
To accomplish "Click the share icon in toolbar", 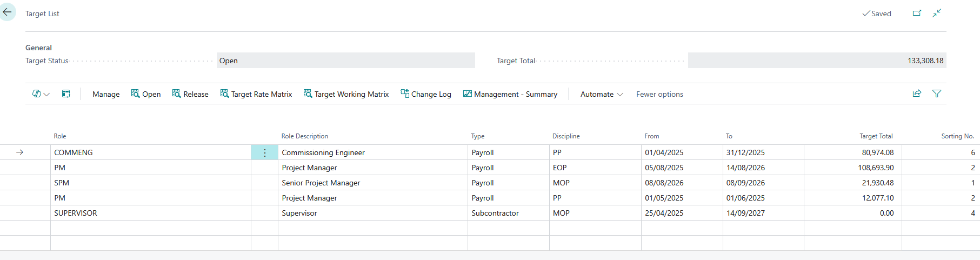I will 917,94.
